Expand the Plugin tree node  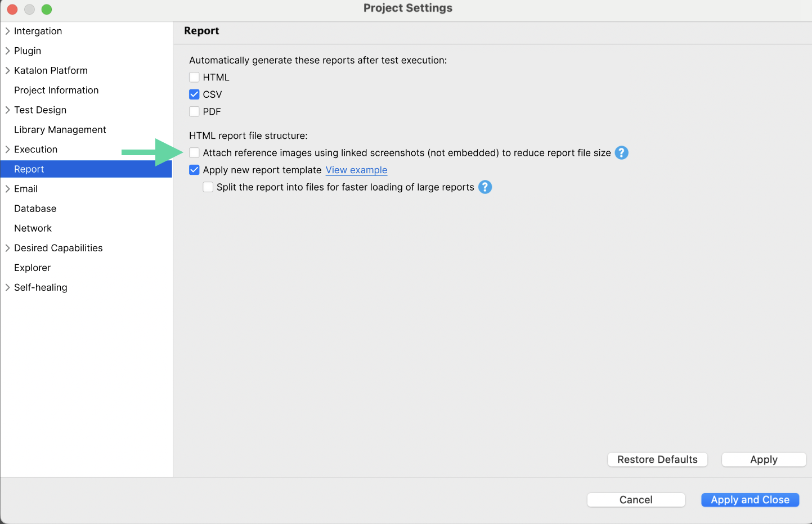(7, 51)
